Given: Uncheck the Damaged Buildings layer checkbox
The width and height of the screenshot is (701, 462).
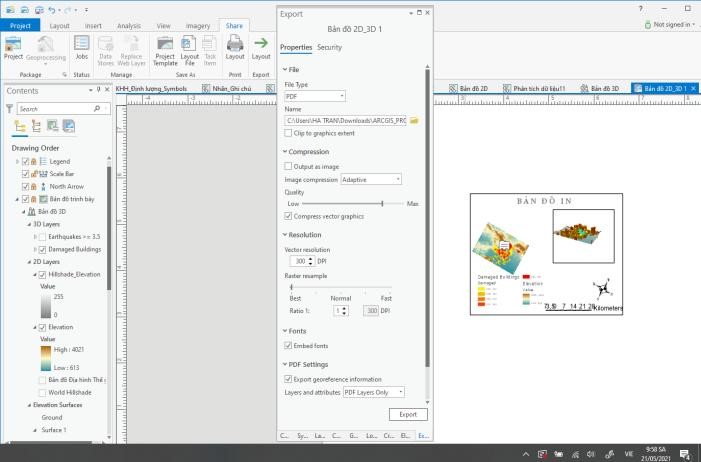Looking at the screenshot, I should click(x=42, y=249).
